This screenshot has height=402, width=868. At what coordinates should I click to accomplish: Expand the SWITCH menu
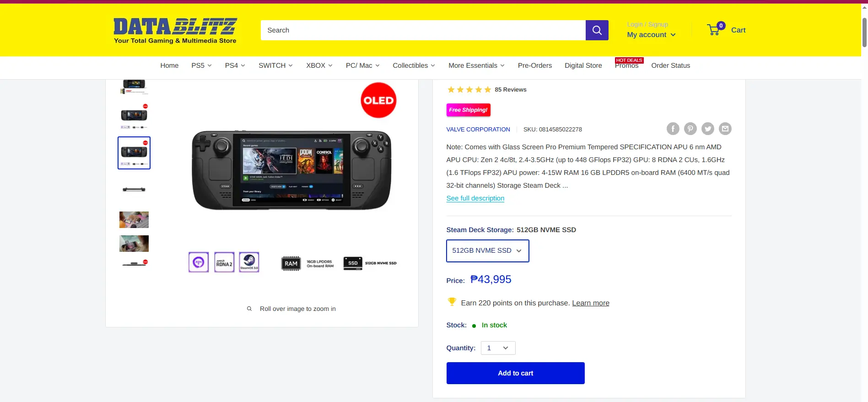[x=275, y=65]
